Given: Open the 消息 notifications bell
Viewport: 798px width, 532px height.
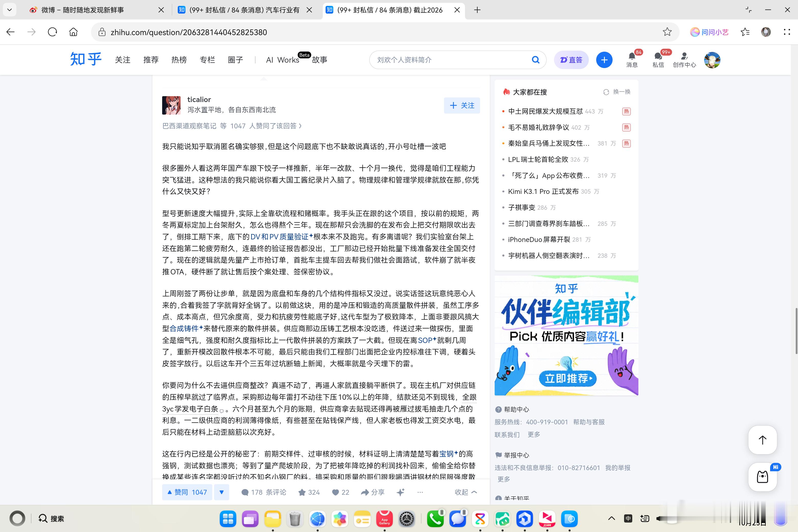Looking at the screenshot, I should (632, 59).
